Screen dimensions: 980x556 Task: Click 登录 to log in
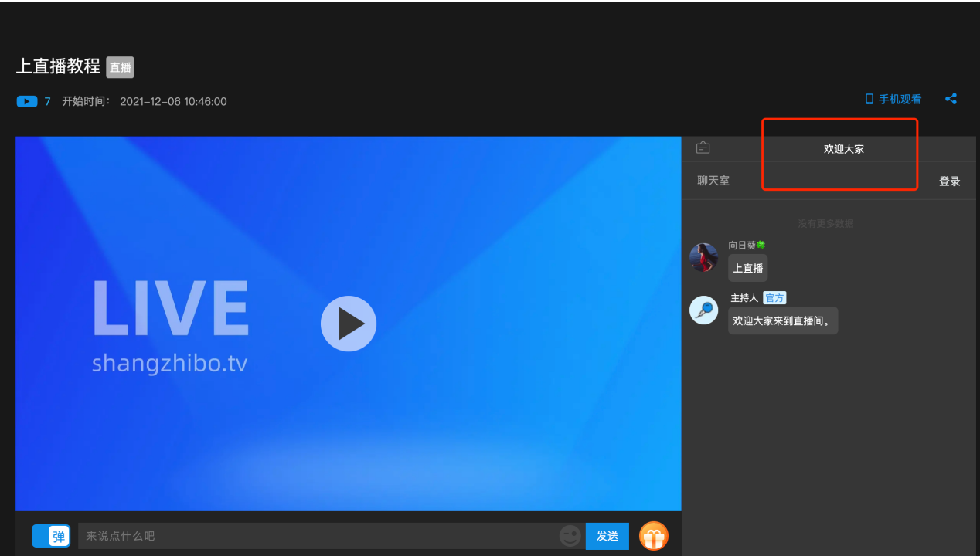[x=950, y=181]
